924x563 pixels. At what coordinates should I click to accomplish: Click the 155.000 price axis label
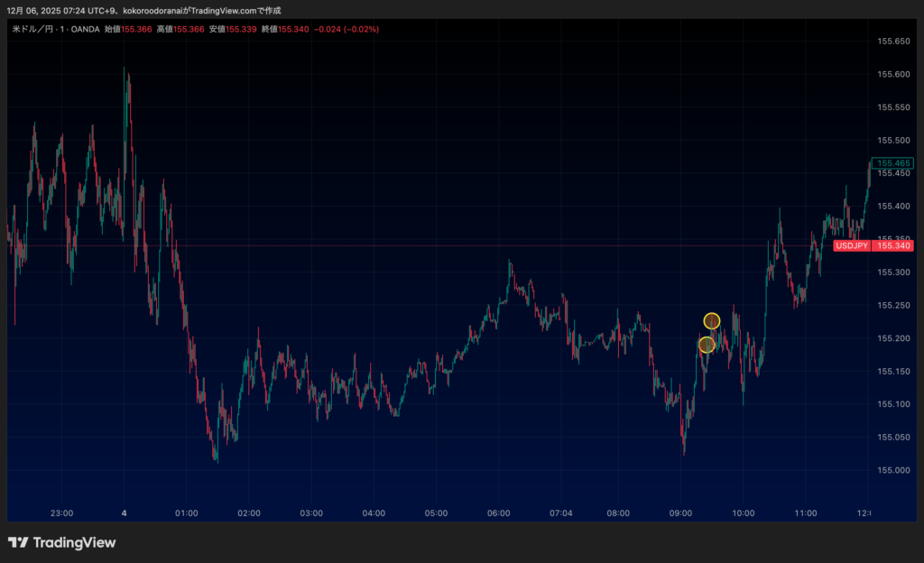pyautogui.click(x=894, y=470)
